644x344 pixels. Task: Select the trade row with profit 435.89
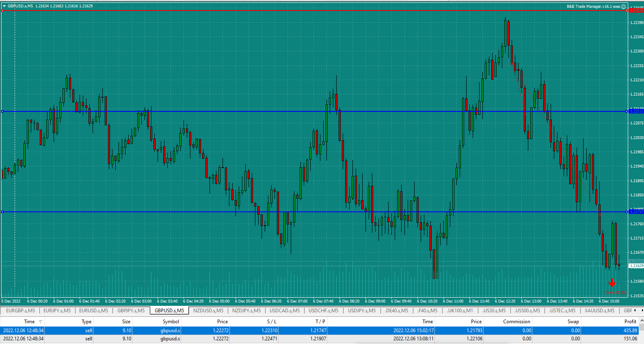[x=320, y=331]
